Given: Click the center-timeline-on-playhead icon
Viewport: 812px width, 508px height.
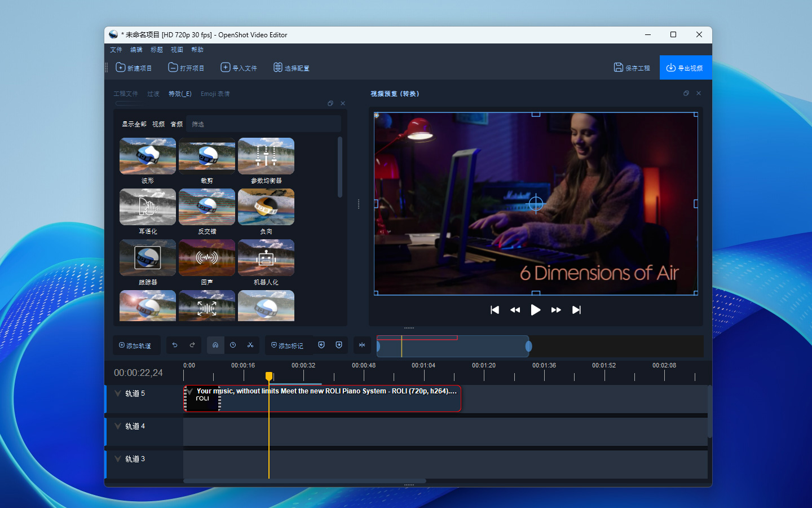Looking at the screenshot, I should [362, 345].
